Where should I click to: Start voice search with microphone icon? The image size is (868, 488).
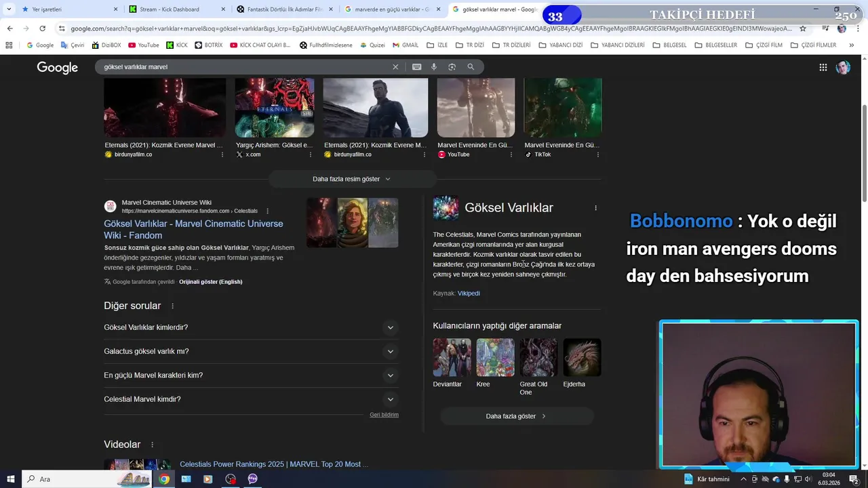434,67
